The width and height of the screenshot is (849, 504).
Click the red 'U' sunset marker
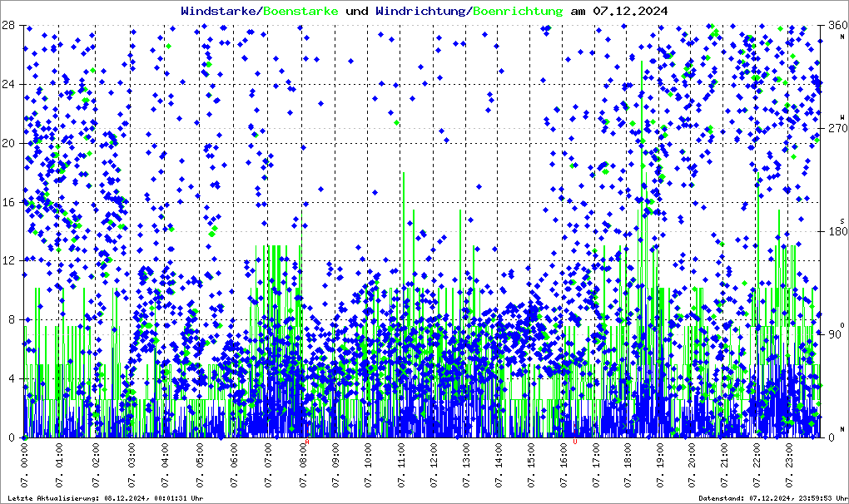(x=575, y=442)
